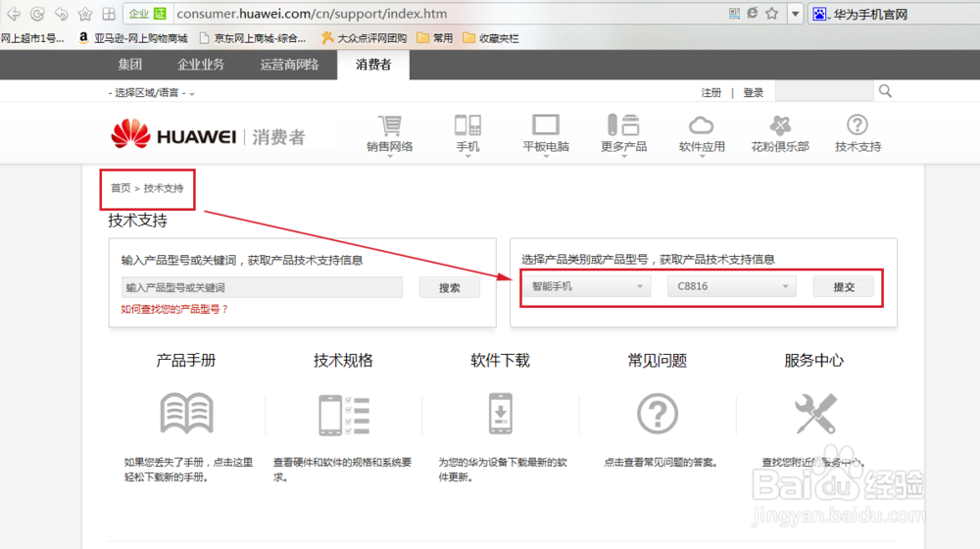The image size is (980, 549).
Task: Open 软件下载 download icon
Action: tap(500, 414)
